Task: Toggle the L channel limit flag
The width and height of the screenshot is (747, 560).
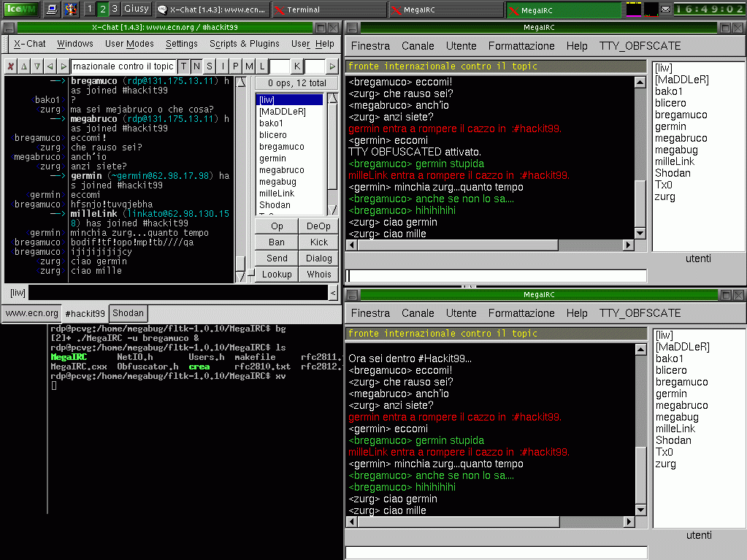Action: coord(262,66)
